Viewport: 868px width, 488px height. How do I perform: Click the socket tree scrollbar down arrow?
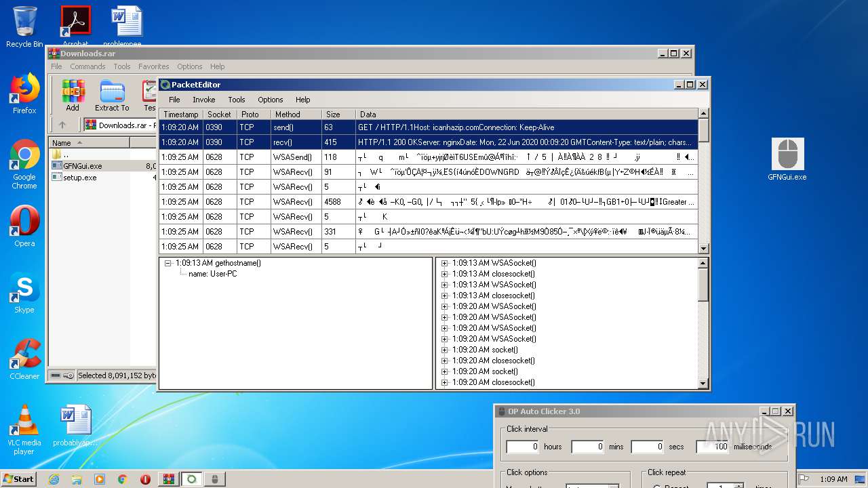[x=703, y=384]
